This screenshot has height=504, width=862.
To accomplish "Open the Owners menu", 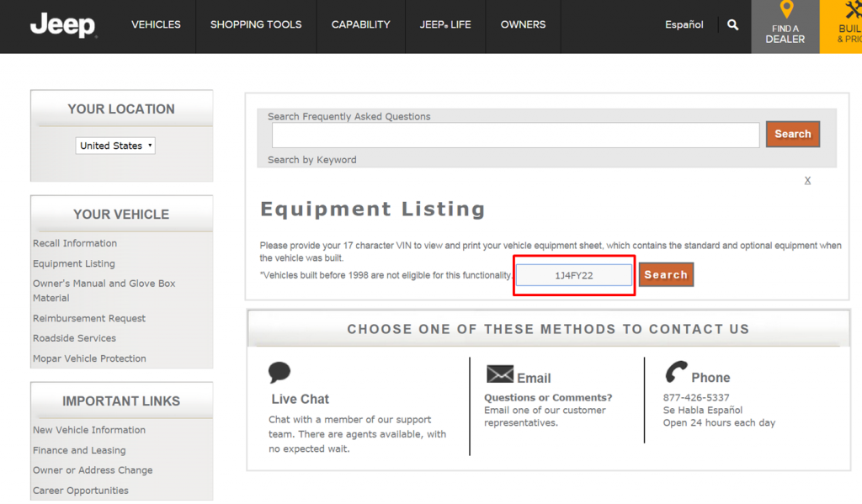I will (x=523, y=24).
